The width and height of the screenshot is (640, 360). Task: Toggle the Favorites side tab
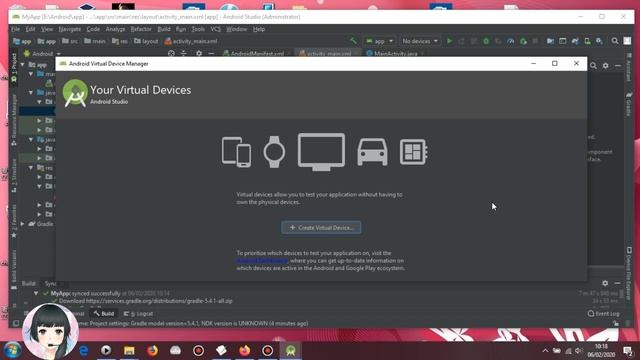point(14,221)
